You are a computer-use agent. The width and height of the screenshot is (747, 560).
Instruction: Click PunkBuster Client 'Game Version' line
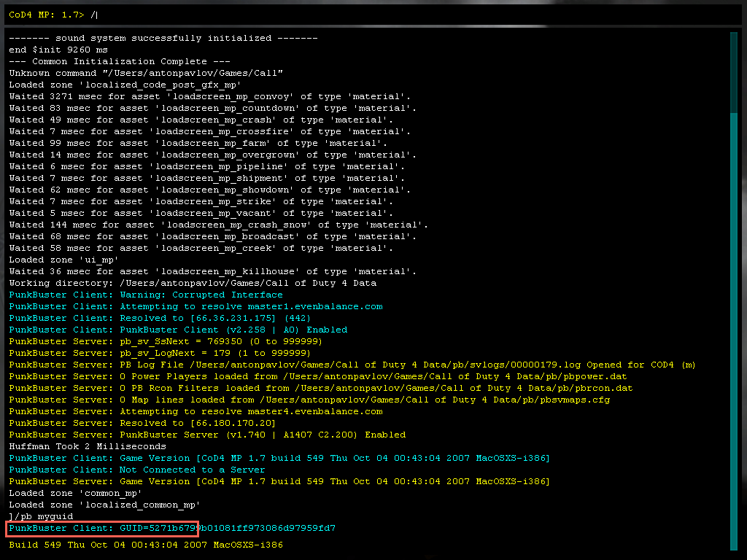click(279, 458)
